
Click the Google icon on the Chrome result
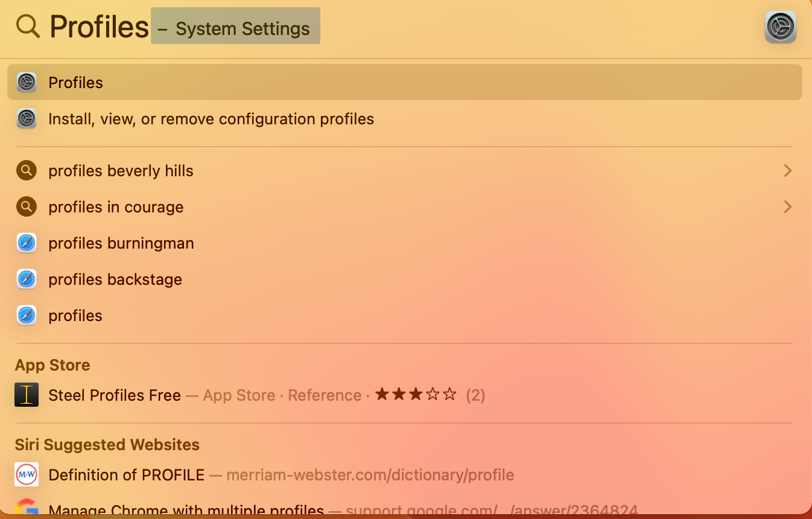point(26,510)
